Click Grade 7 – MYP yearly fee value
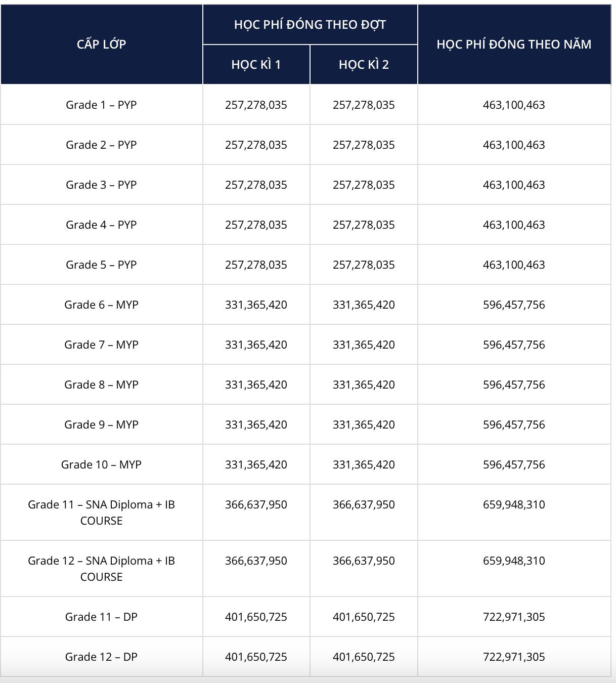This screenshot has height=683, width=616. (x=514, y=345)
